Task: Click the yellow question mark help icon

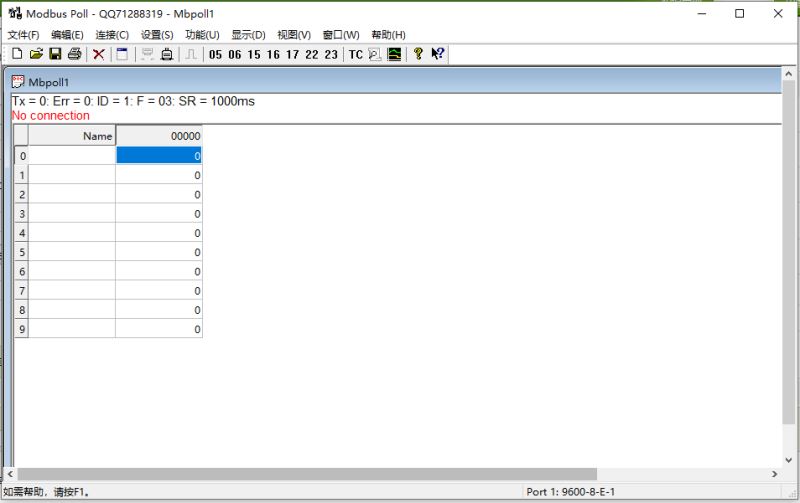Action: [x=418, y=54]
